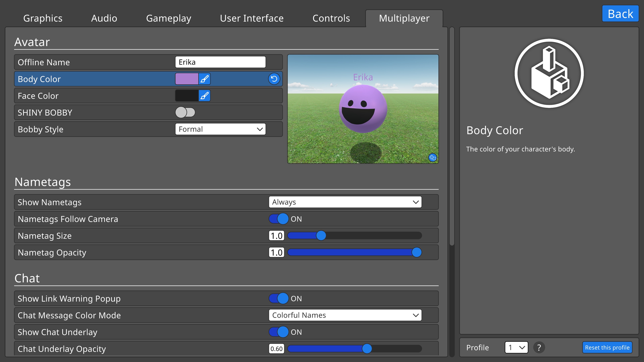
Task: Open the Face Color paint brush picker
Action: pos(204,95)
